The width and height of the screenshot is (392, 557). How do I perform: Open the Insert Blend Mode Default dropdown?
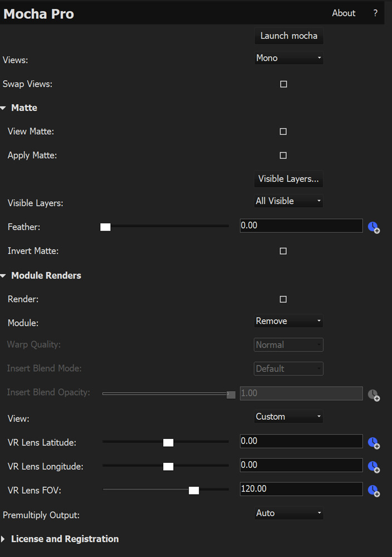[x=288, y=369]
